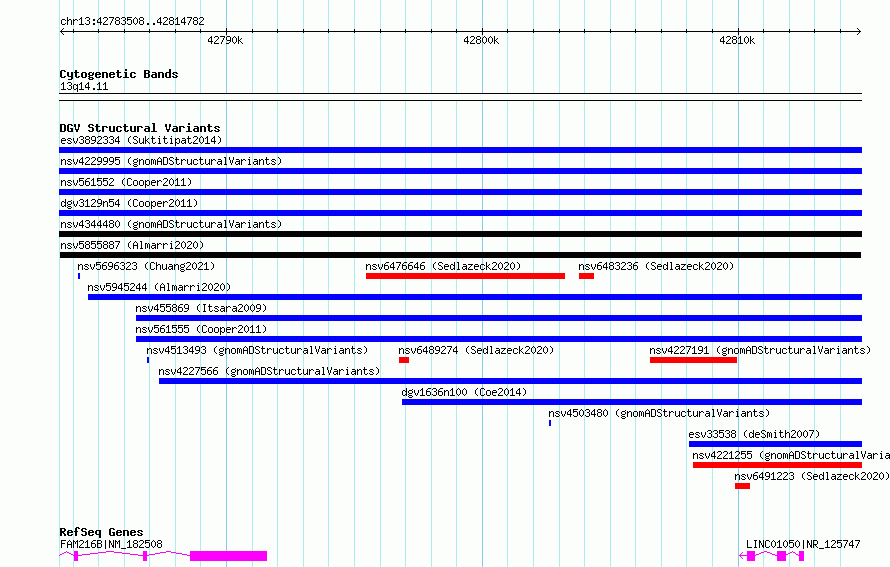Select the small red nsv6489274 bar
Screen dimensions: 890x567
[x=404, y=360]
